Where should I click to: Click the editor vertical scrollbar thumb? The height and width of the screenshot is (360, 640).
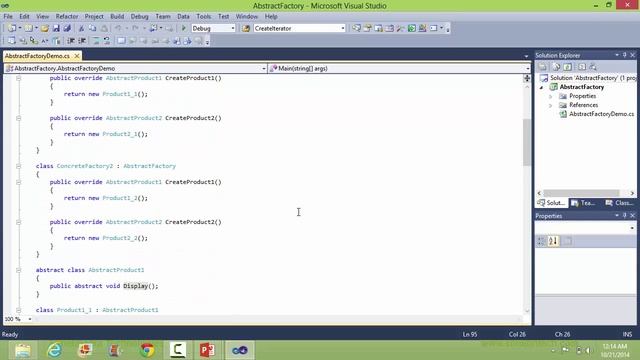click(527, 142)
